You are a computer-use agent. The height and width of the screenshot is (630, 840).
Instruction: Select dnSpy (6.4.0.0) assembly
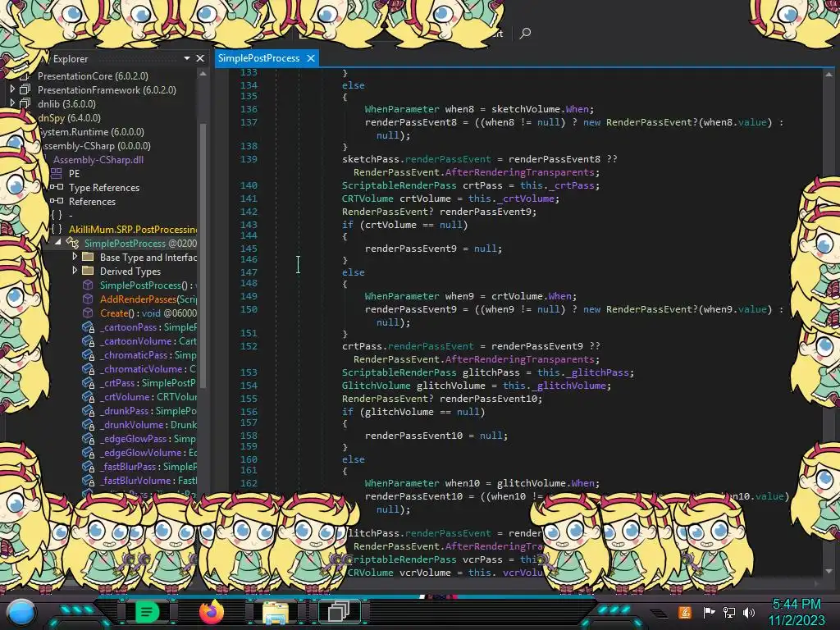[70, 118]
